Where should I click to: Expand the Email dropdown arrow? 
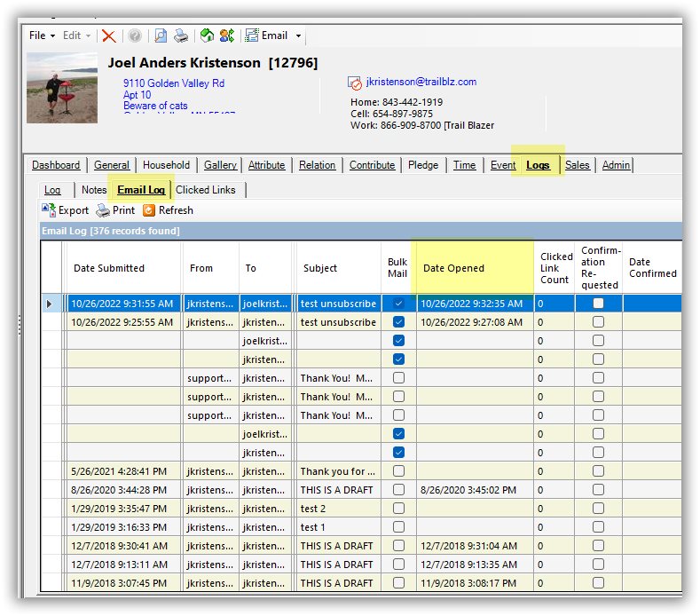click(298, 36)
